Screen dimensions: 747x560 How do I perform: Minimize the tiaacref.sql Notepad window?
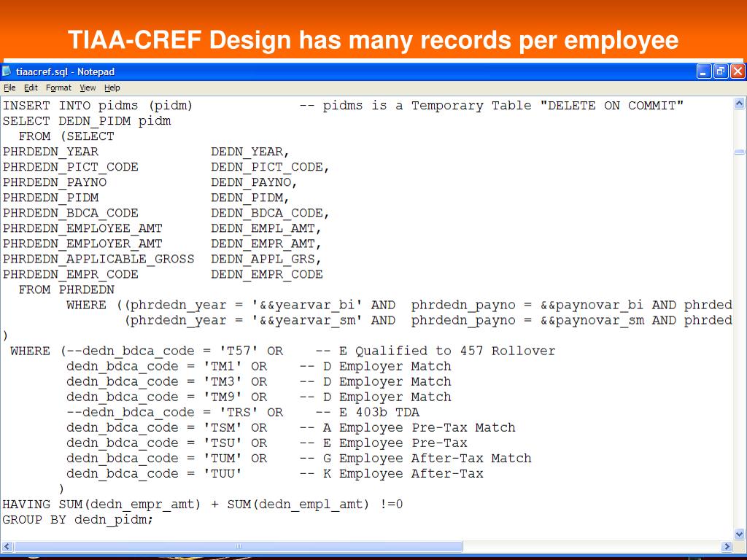pos(704,71)
